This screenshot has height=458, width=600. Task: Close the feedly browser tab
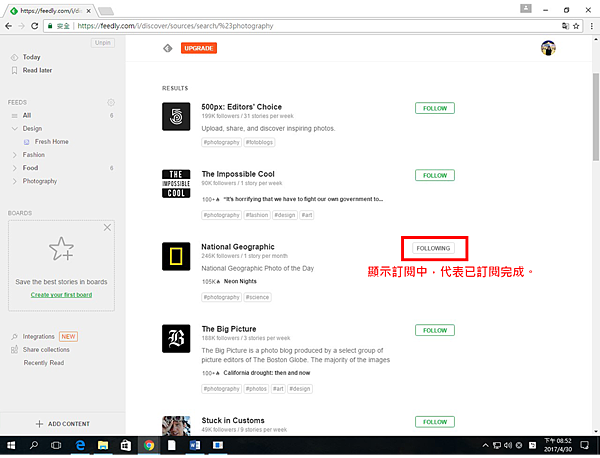click(88, 11)
